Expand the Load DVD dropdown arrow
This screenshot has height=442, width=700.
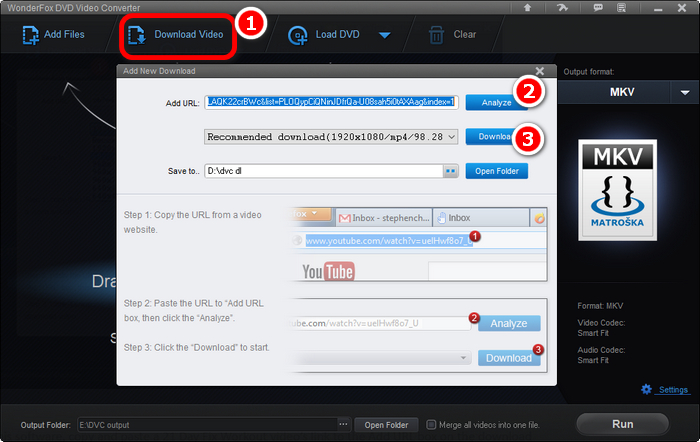tap(385, 35)
